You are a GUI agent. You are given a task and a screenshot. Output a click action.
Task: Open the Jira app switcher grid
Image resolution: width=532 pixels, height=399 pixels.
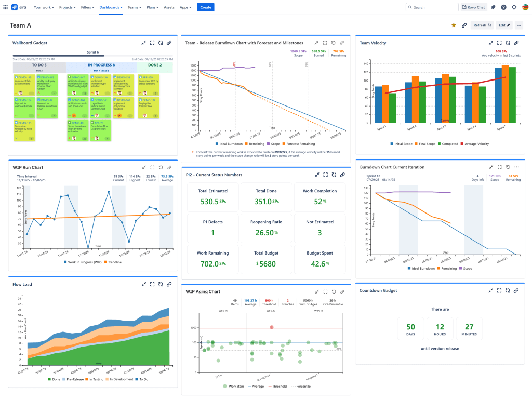pos(5,7)
